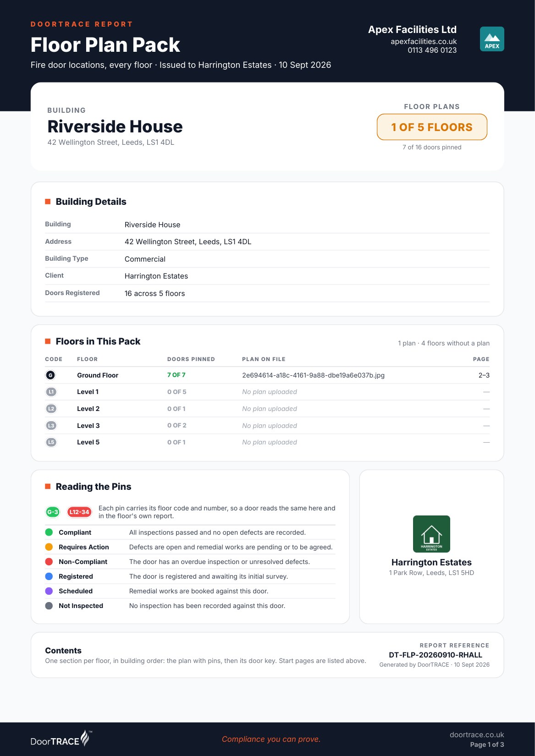535x756 pixels.
Task: Click the green Compliant status dot
Action: [49, 532]
